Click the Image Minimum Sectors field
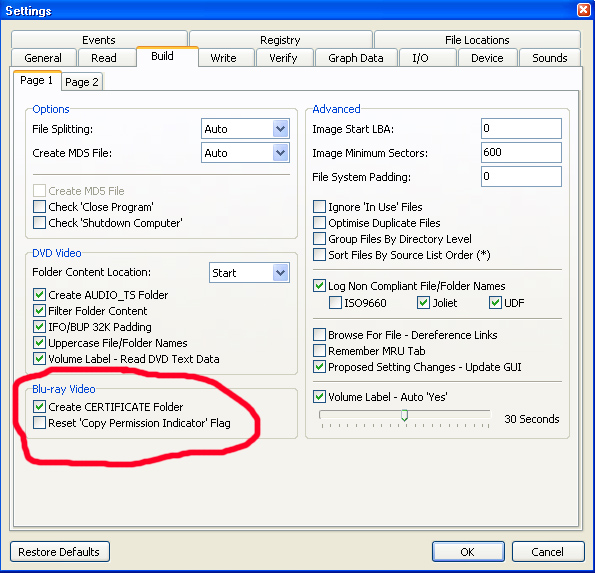The image size is (595, 573). [521, 153]
